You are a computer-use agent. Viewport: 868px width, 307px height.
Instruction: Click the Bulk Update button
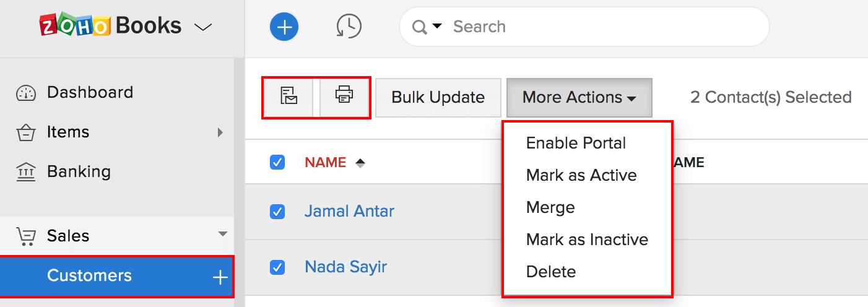point(438,97)
